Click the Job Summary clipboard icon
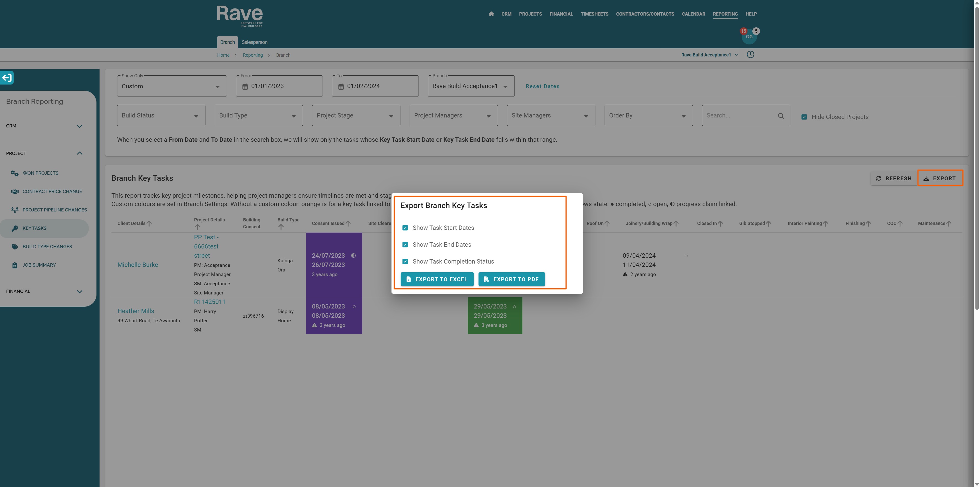Image resolution: width=980 pixels, height=487 pixels. tap(15, 265)
